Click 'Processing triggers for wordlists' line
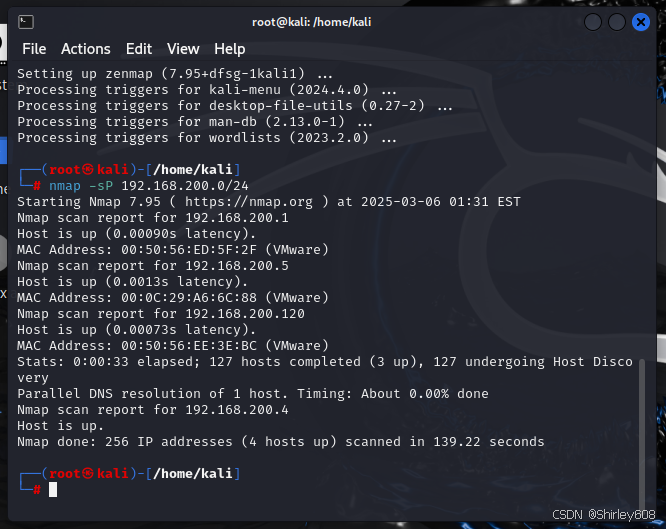This screenshot has width=666, height=529. click(207, 138)
